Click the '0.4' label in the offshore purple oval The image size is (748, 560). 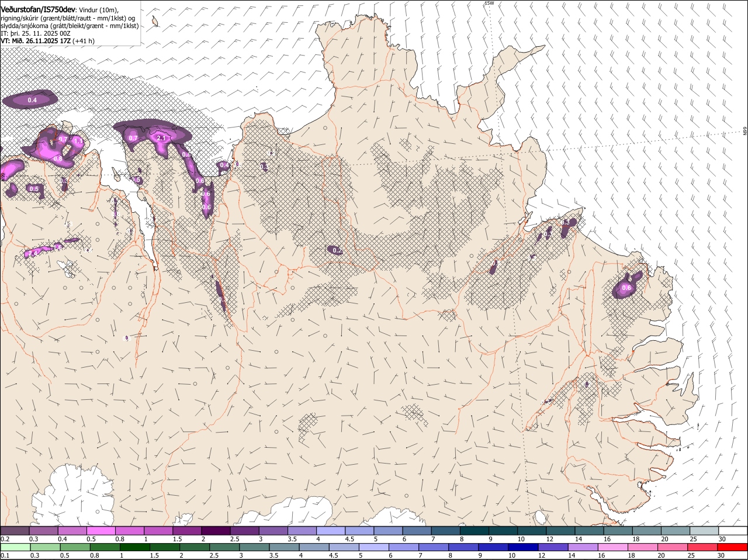pos(32,101)
